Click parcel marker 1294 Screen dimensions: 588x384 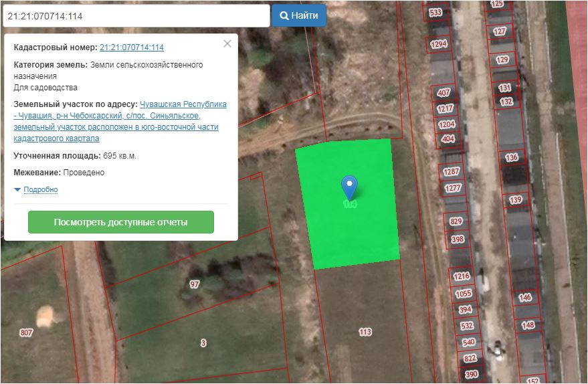tap(438, 44)
